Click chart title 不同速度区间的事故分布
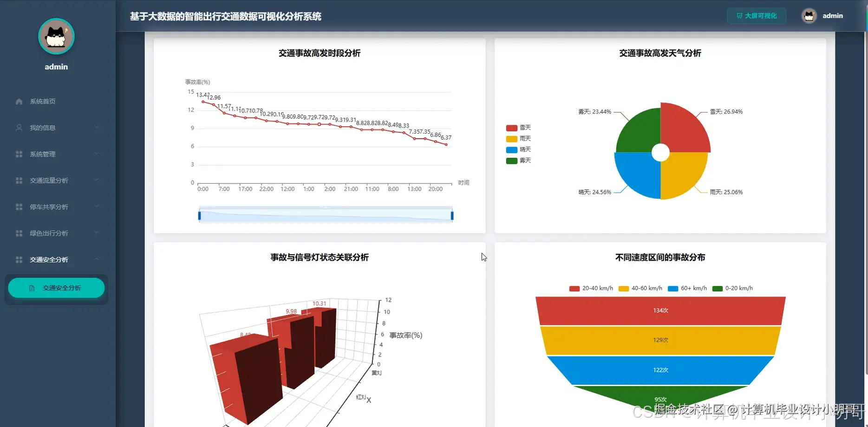Screen dimensions: 868x427 [x=660, y=258]
